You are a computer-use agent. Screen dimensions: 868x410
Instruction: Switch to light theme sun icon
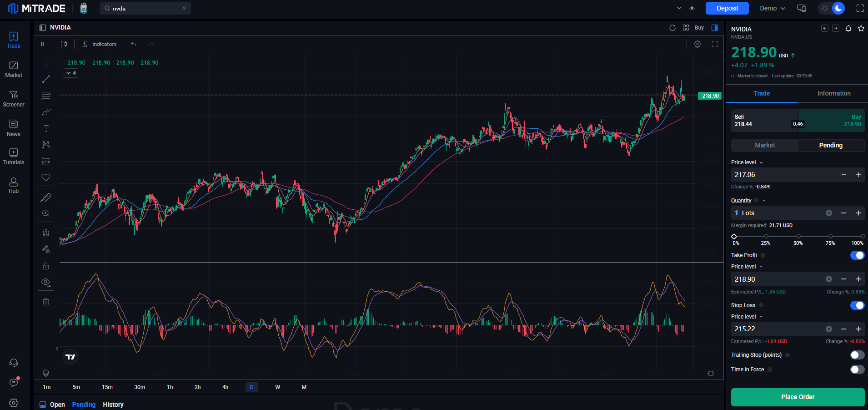tap(825, 8)
